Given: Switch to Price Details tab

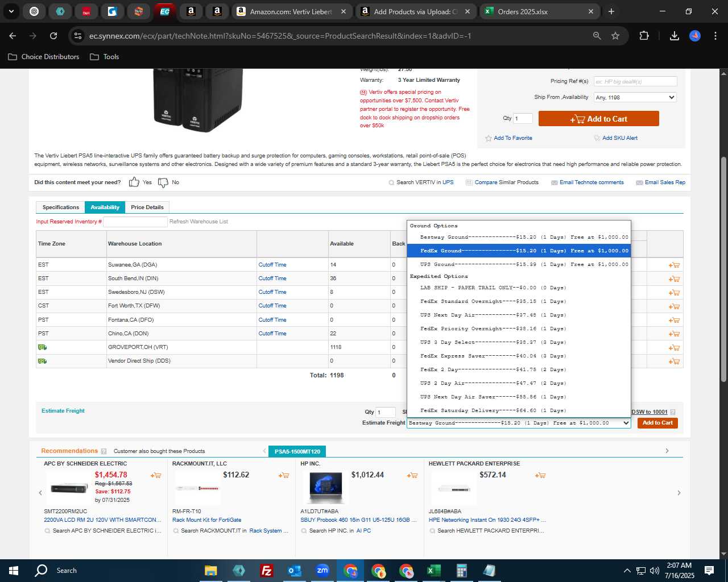Looking at the screenshot, I should [x=147, y=207].
